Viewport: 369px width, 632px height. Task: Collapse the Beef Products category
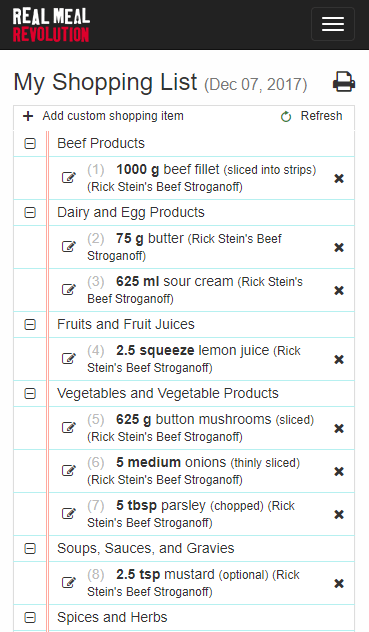coord(30,143)
